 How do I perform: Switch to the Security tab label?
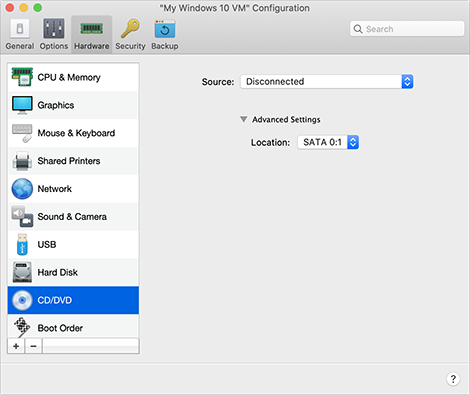(x=130, y=46)
